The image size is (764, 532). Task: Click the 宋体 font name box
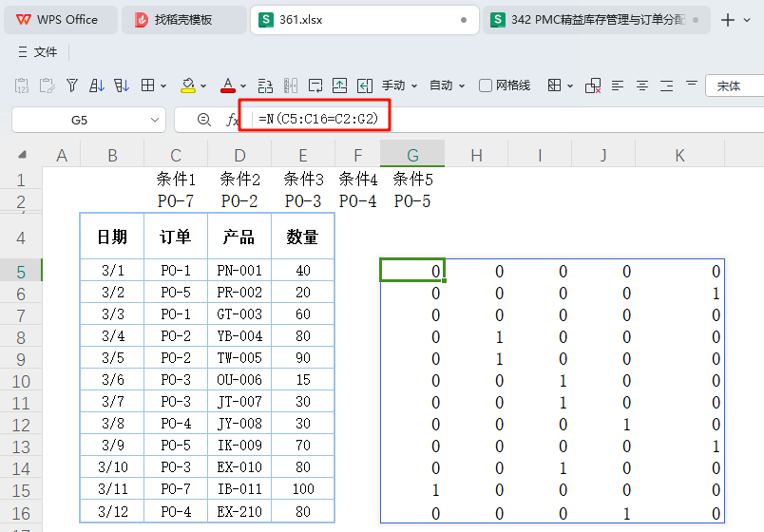coord(735,85)
